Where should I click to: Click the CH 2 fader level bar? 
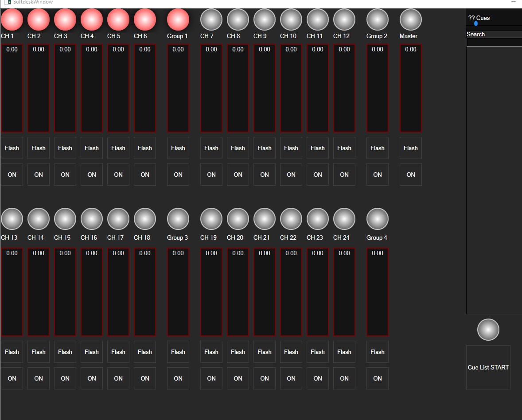(x=39, y=89)
